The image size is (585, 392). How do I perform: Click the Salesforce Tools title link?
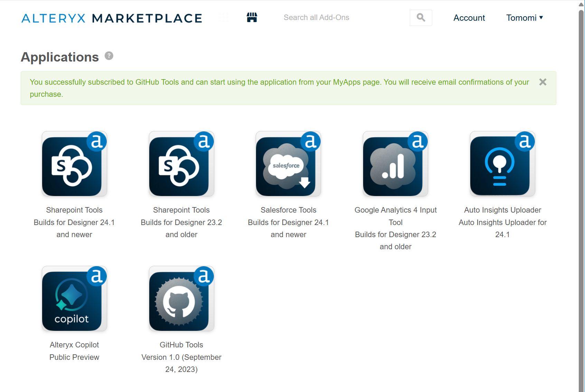288,210
